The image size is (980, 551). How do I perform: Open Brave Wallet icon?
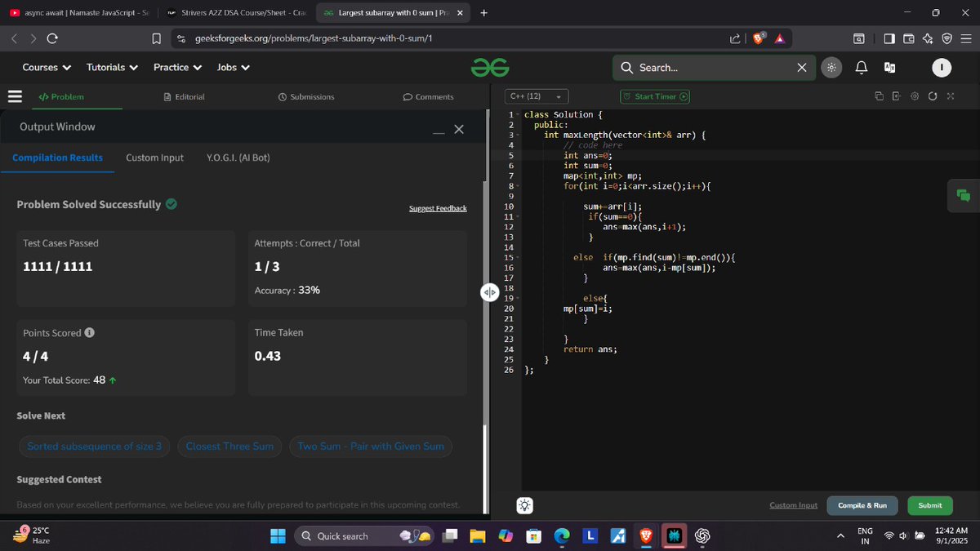pyautogui.click(x=908, y=38)
